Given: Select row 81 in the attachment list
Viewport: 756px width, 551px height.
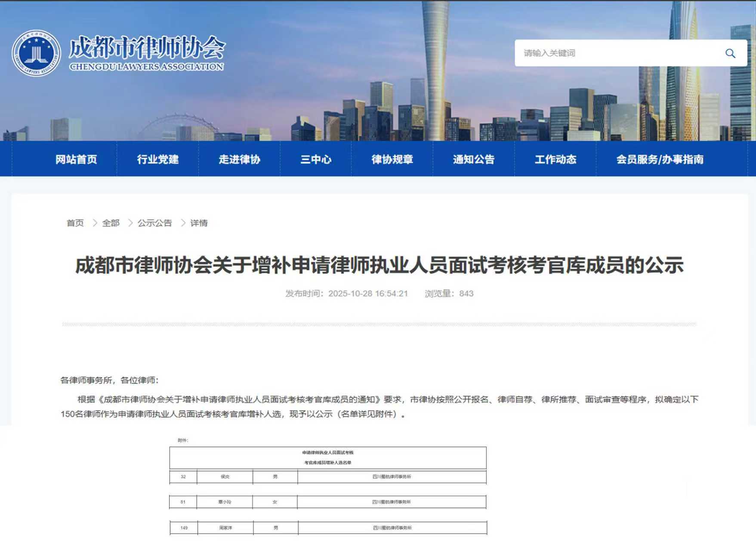Looking at the screenshot, I should click(183, 502).
